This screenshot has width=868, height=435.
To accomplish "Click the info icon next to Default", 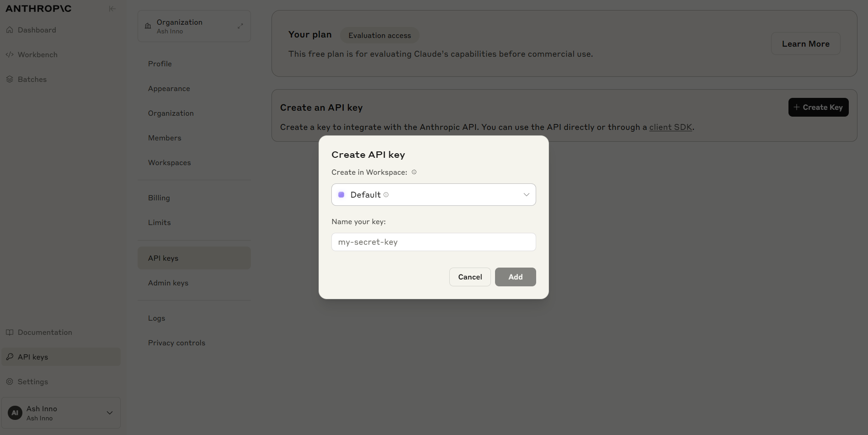I will [x=386, y=194].
